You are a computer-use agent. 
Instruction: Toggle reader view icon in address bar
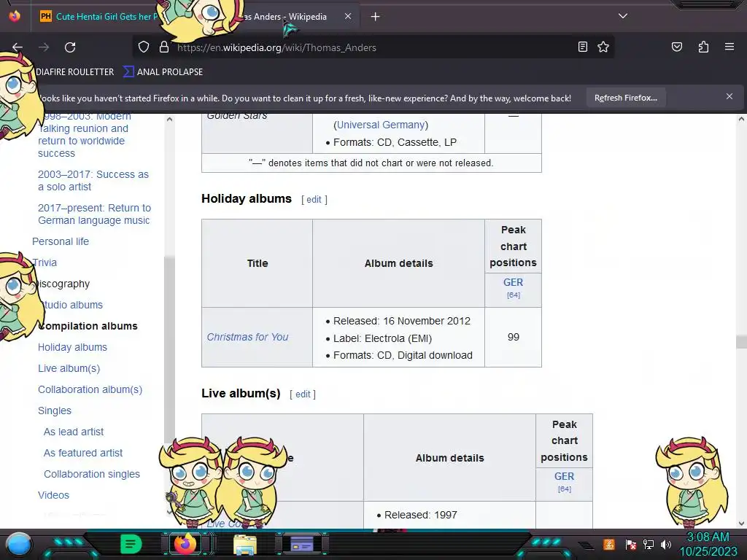pyautogui.click(x=583, y=47)
